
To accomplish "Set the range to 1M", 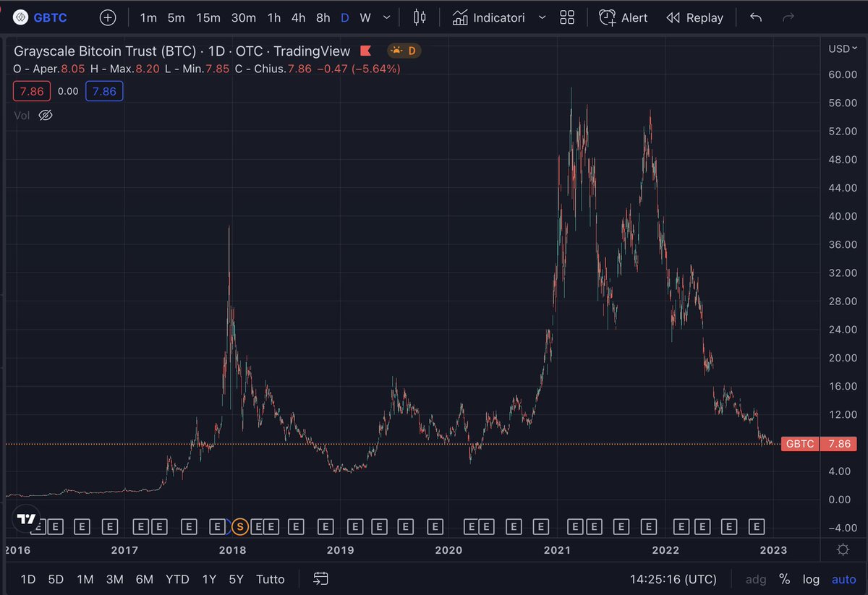I will click(85, 579).
